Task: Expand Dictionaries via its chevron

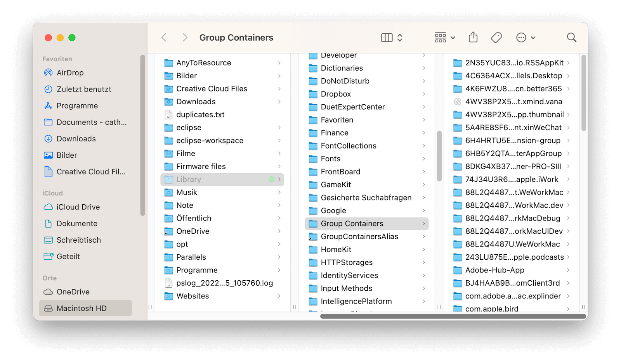Action: pos(423,68)
